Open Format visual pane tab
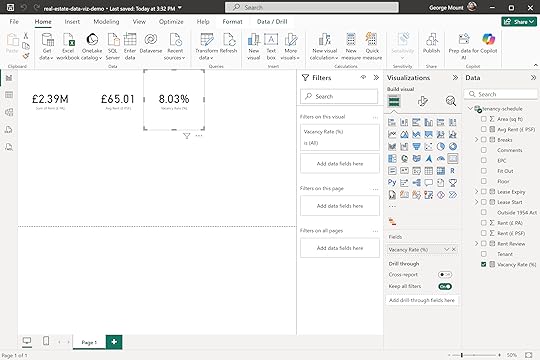Image resolution: width=540 pixels, height=360 pixels. [423, 101]
